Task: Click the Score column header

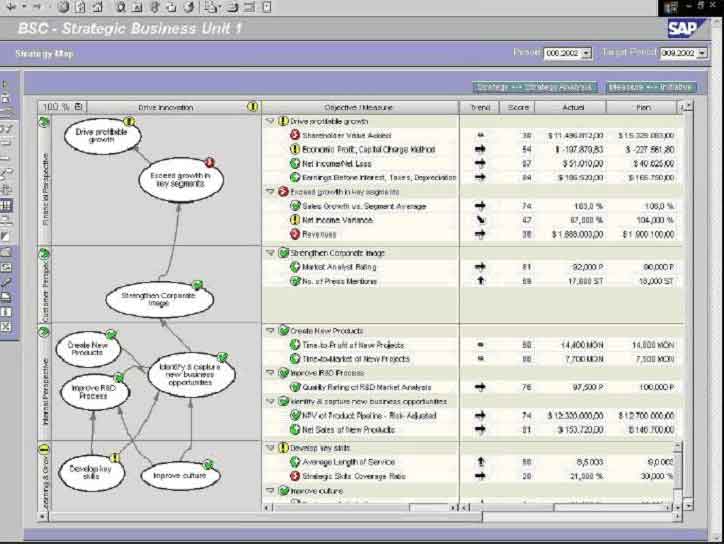Action: [518, 107]
